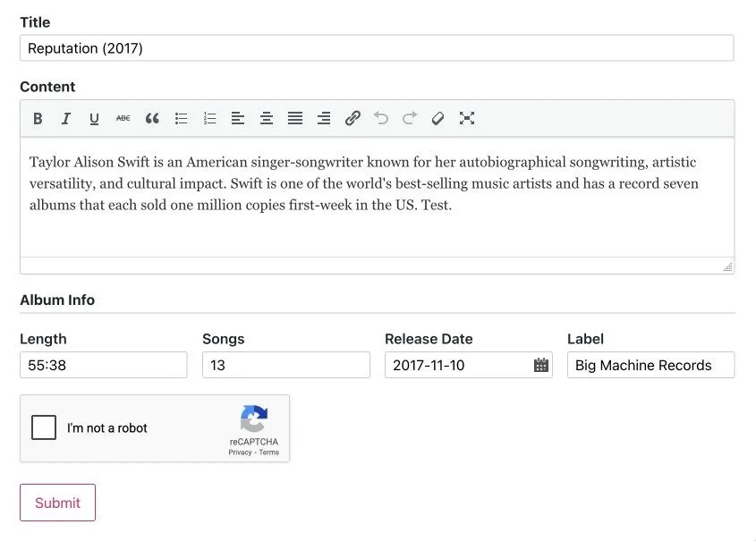The width and height of the screenshot is (756, 541).
Task: Redo the last undone edit
Action: click(410, 118)
